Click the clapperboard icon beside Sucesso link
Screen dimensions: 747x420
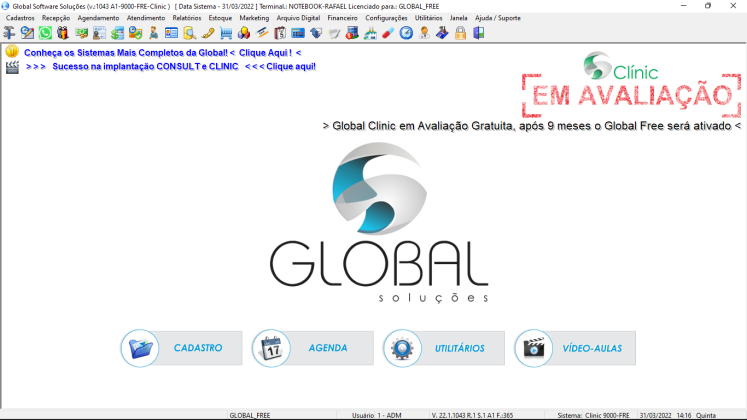(12, 67)
